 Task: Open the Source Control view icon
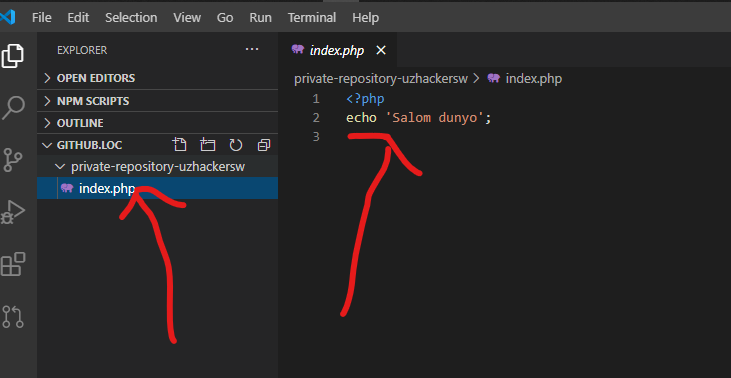click(x=13, y=160)
